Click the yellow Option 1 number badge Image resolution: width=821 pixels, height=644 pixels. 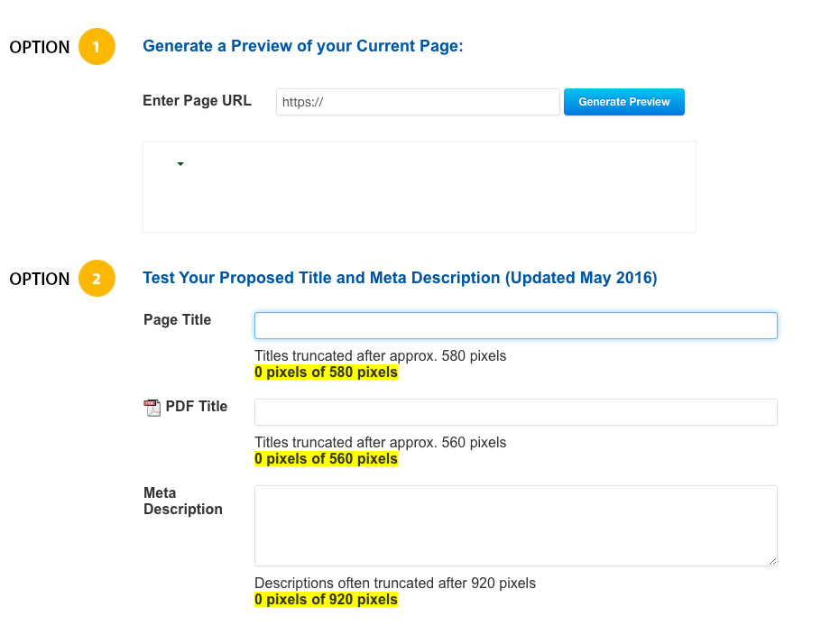tap(97, 47)
